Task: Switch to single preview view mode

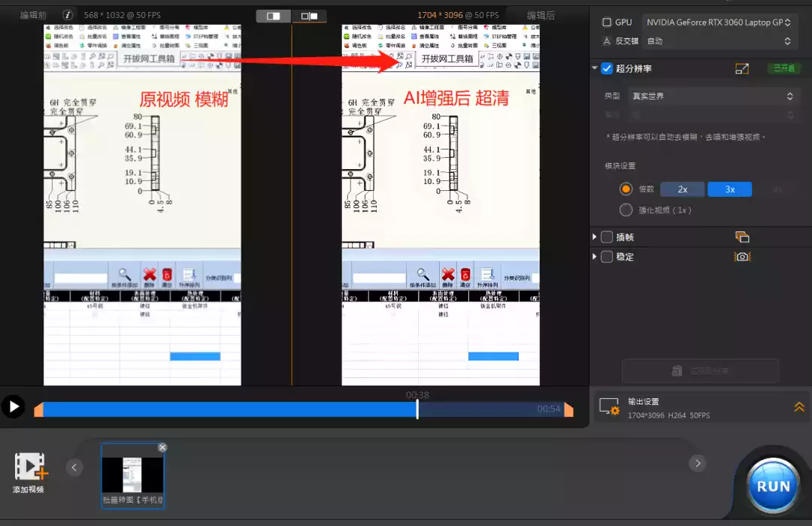Action: [274, 16]
